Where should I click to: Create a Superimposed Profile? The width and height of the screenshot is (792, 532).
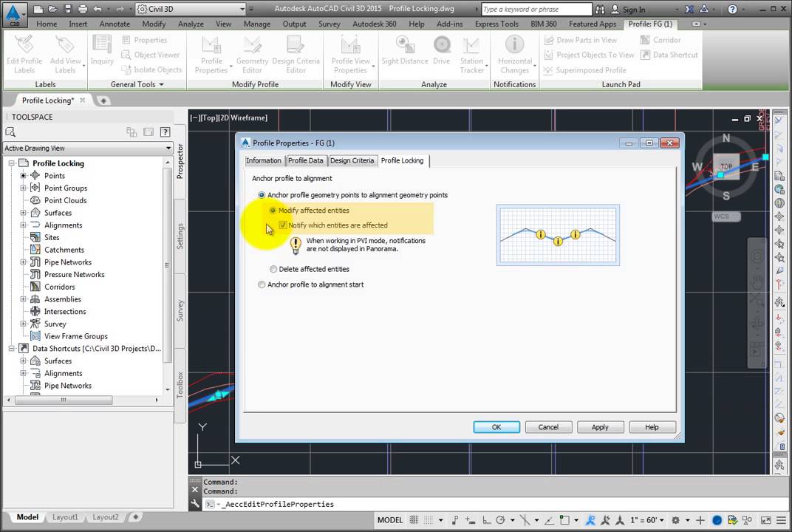click(x=585, y=70)
